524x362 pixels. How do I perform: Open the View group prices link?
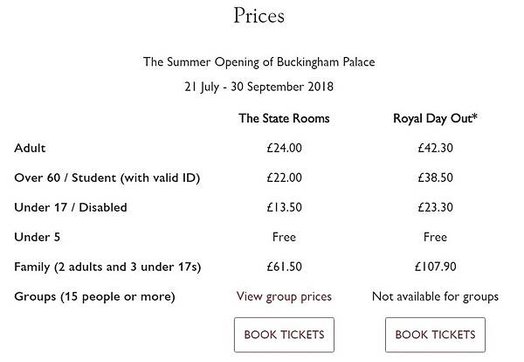[284, 296]
